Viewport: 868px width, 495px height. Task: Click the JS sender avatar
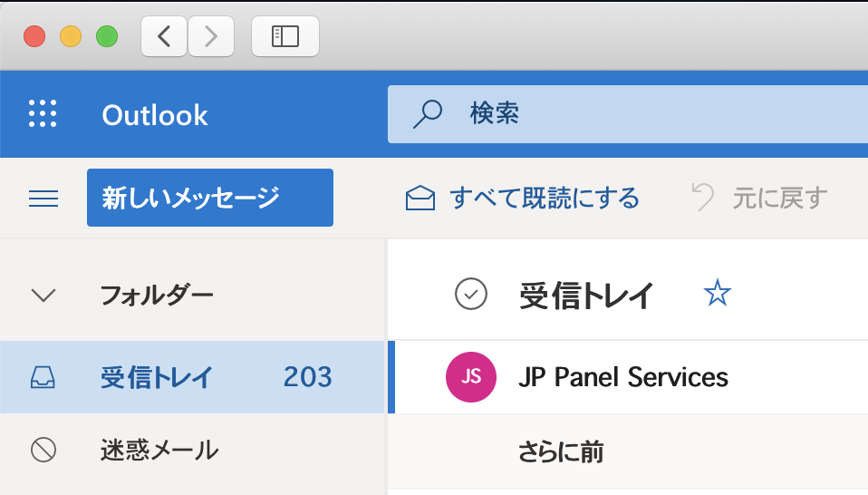pyautogui.click(x=471, y=377)
